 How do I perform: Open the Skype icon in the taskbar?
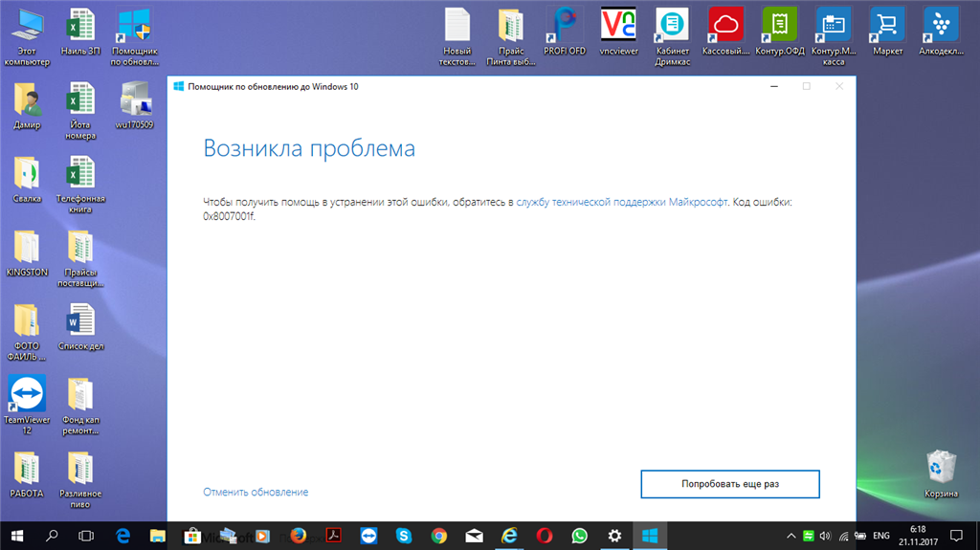click(404, 536)
